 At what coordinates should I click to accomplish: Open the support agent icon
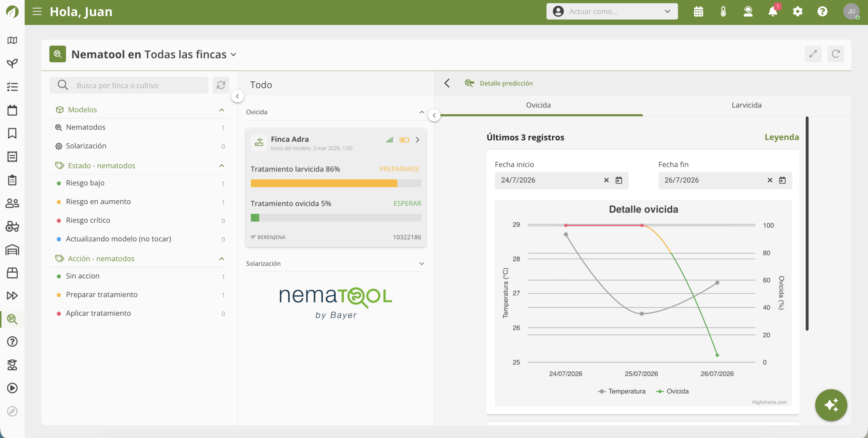click(748, 12)
